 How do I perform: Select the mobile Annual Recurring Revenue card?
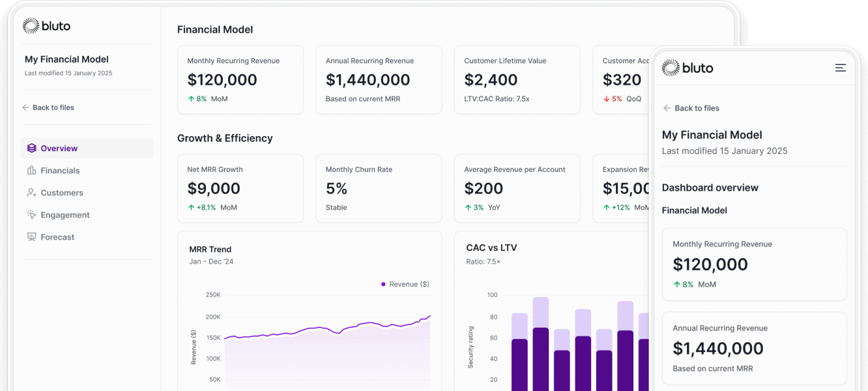pos(754,348)
